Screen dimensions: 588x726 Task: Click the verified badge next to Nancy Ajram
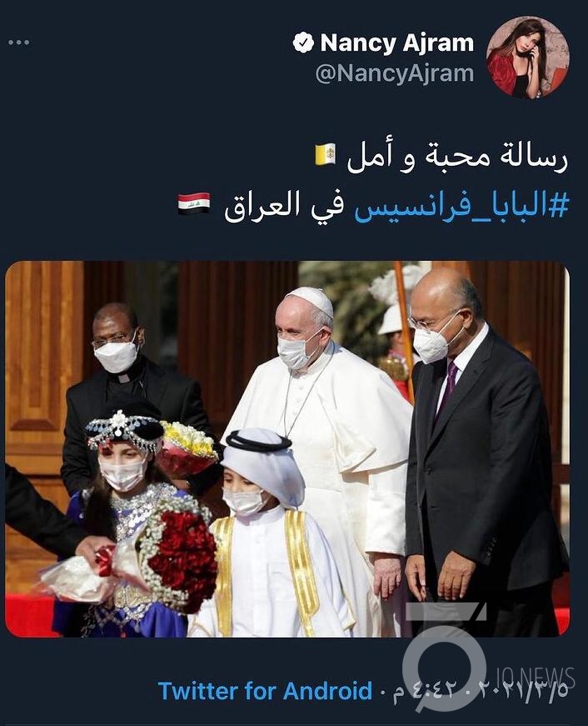pyautogui.click(x=303, y=43)
